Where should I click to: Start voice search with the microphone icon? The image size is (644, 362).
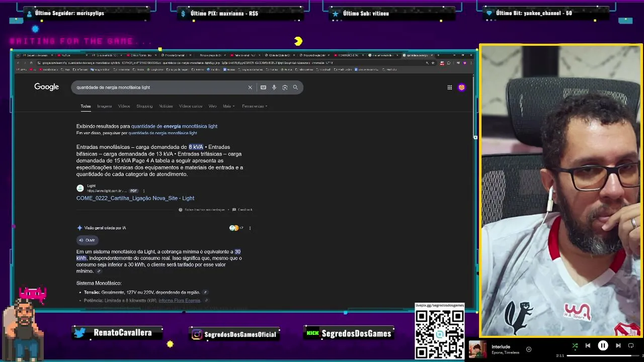click(x=274, y=87)
